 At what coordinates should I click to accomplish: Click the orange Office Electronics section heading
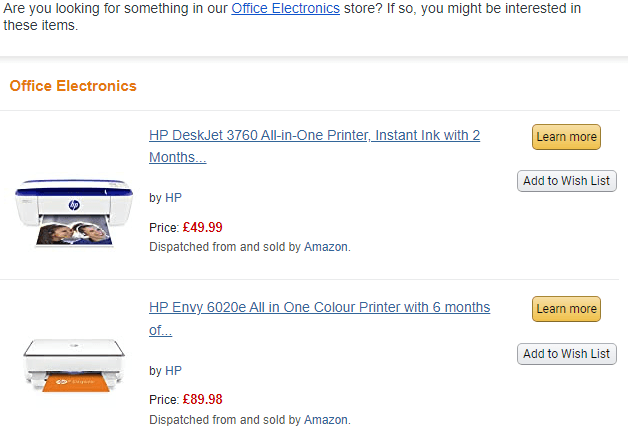(x=73, y=86)
